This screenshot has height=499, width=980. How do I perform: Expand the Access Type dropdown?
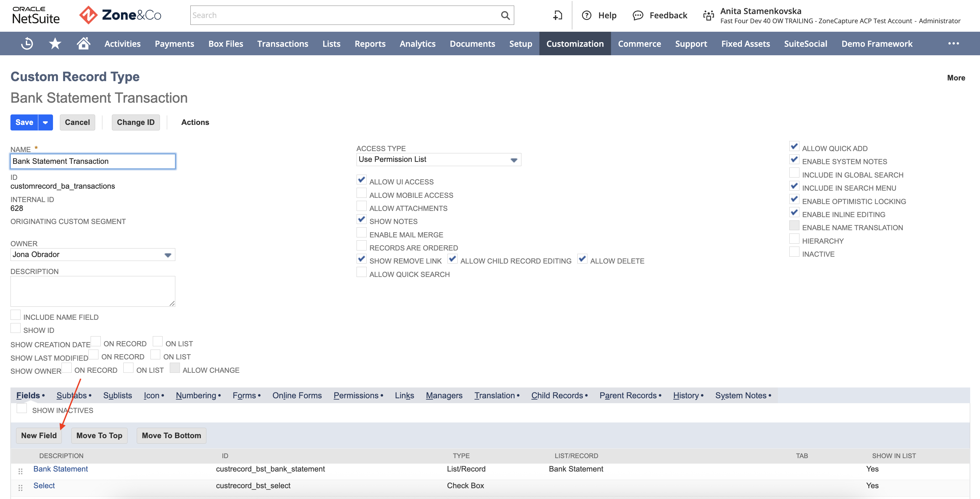point(514,160)
